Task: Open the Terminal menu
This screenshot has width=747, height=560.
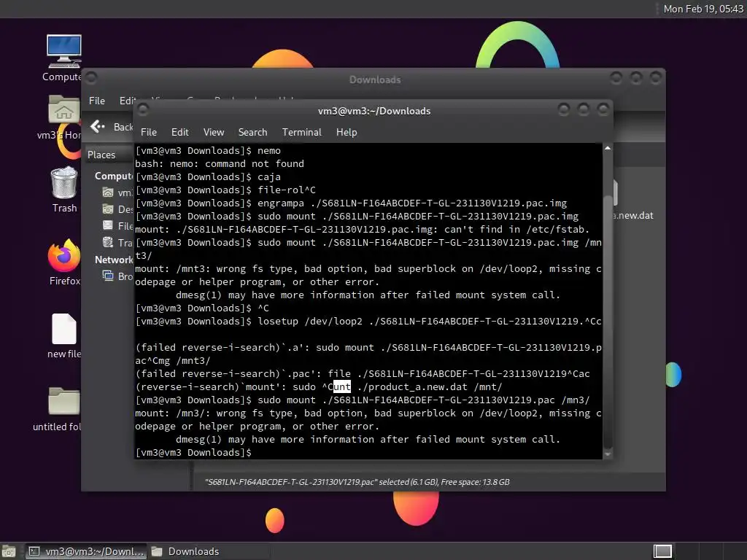Action: coord(301,132)
